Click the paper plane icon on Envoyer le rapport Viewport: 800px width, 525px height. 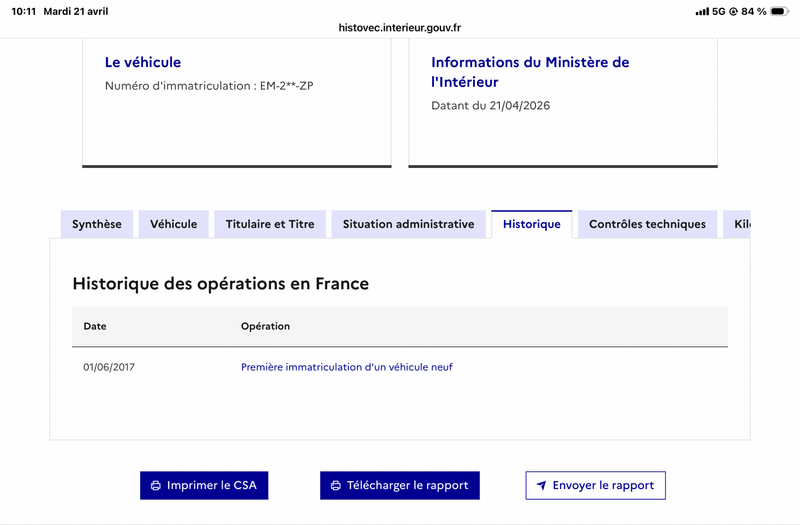(x=542, y=485)
